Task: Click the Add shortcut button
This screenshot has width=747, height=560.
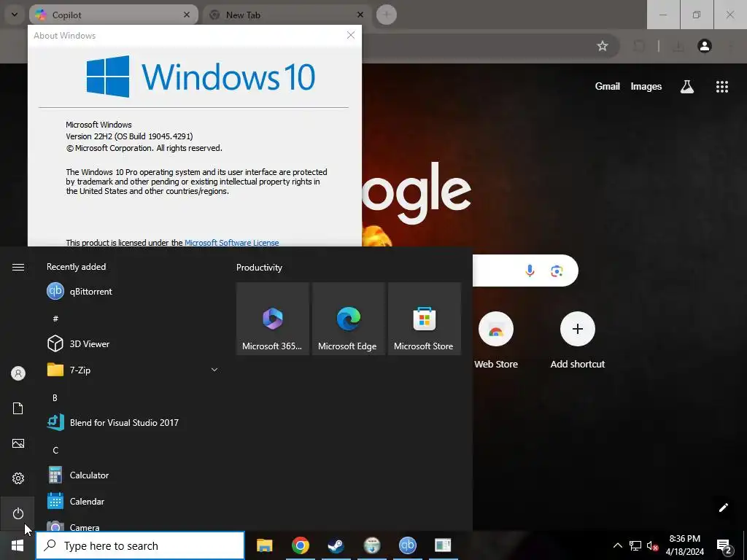Action: (x=578, y=341)
